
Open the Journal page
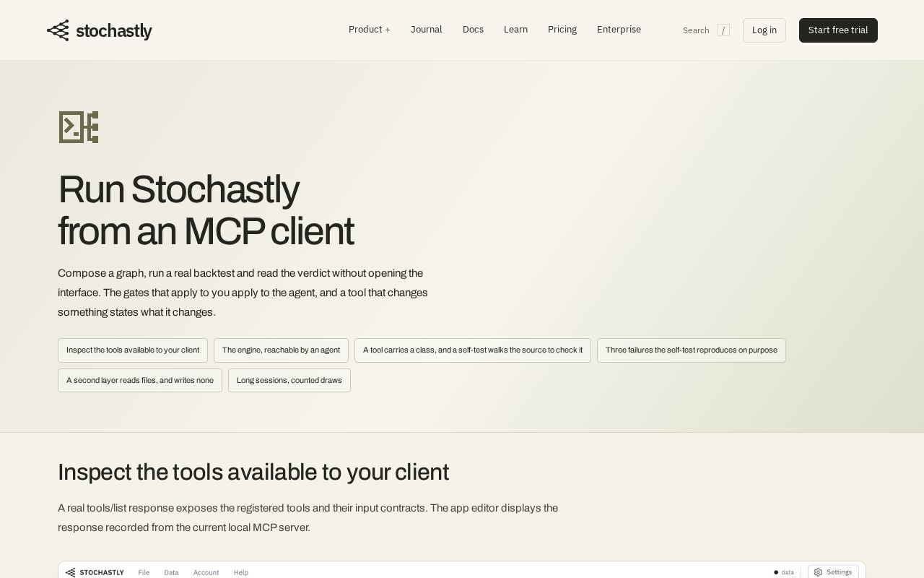click(426, 30)
